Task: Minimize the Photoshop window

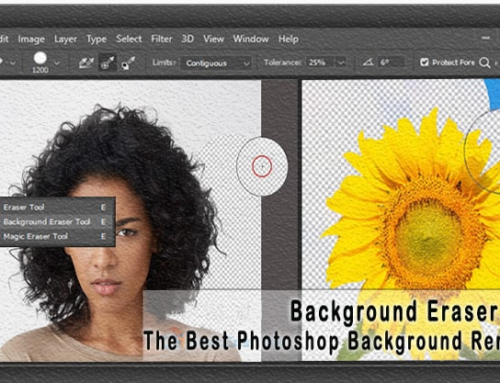Action: click(x=486, y=38)
